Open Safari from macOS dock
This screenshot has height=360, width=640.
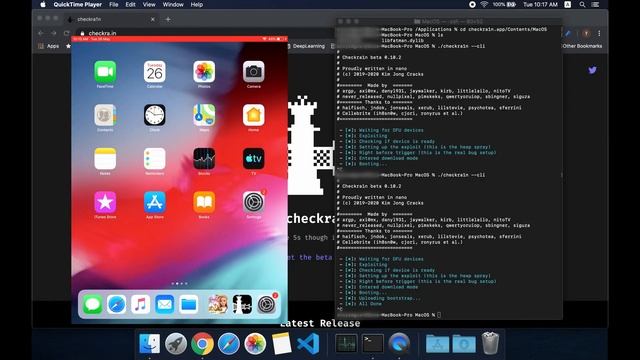(229, 344)
